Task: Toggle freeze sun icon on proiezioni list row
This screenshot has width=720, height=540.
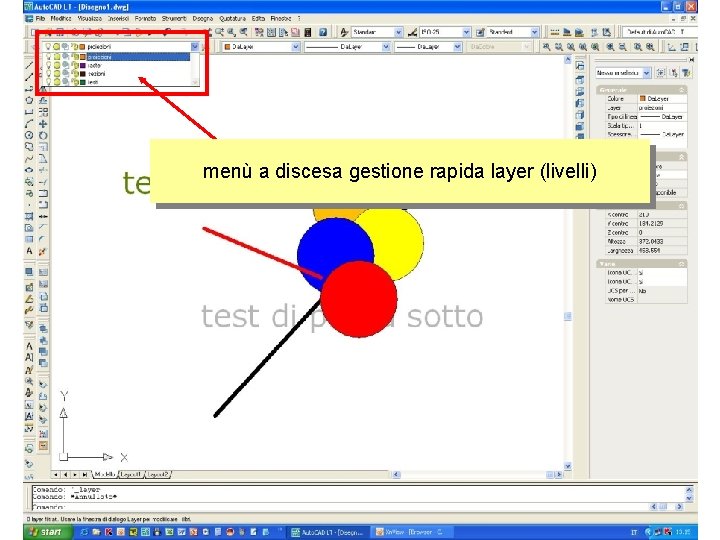Action: click(x=56, y=57)
